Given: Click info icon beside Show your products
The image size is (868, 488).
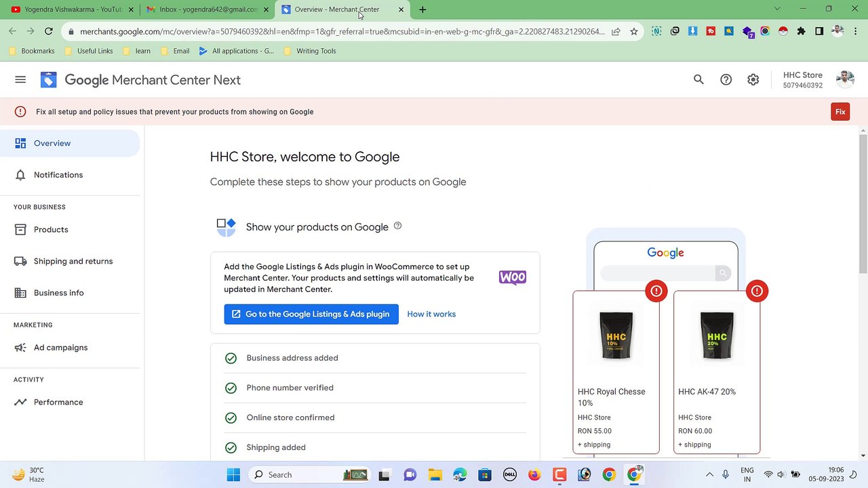Looking at the screenshot, I should coord(397,226).
